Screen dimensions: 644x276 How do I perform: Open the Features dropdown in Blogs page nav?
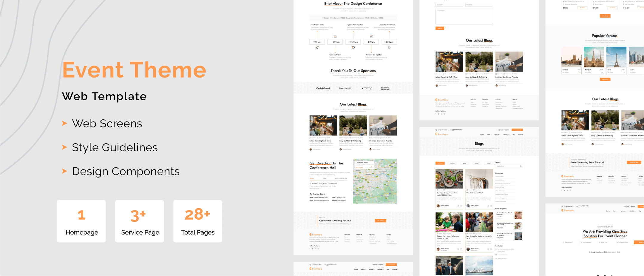pyautogui.click(x=497, y=135)
